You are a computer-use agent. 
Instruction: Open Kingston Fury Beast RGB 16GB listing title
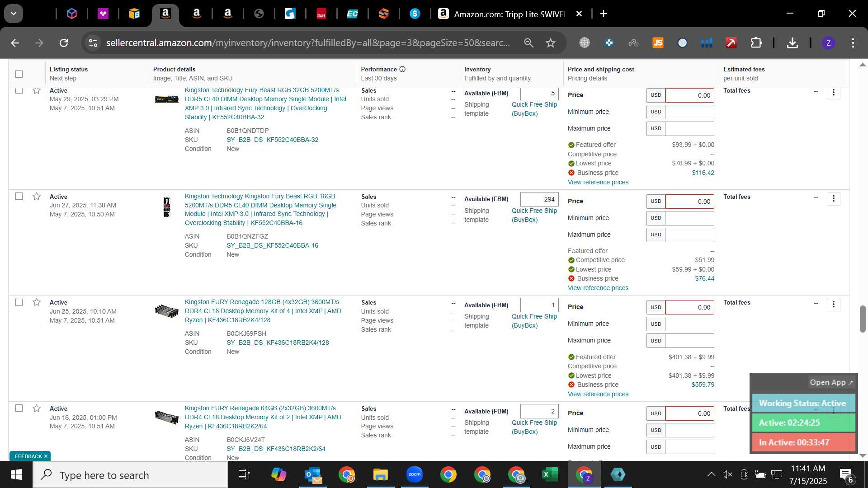point(260,210)
